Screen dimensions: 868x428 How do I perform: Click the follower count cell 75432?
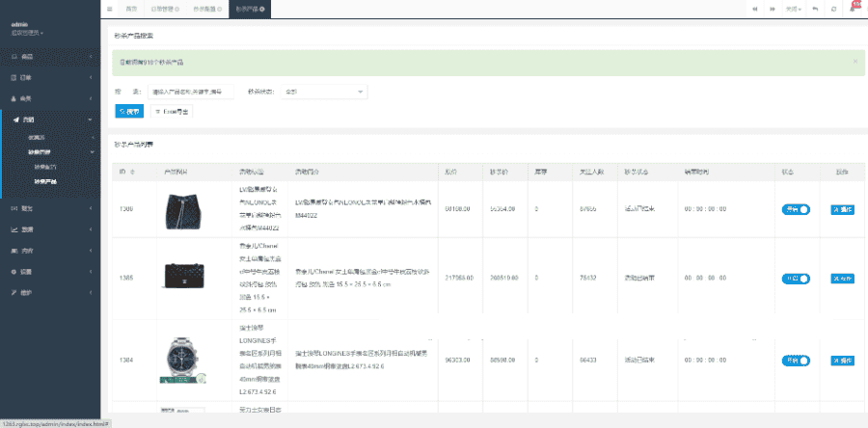click(588, 279)
